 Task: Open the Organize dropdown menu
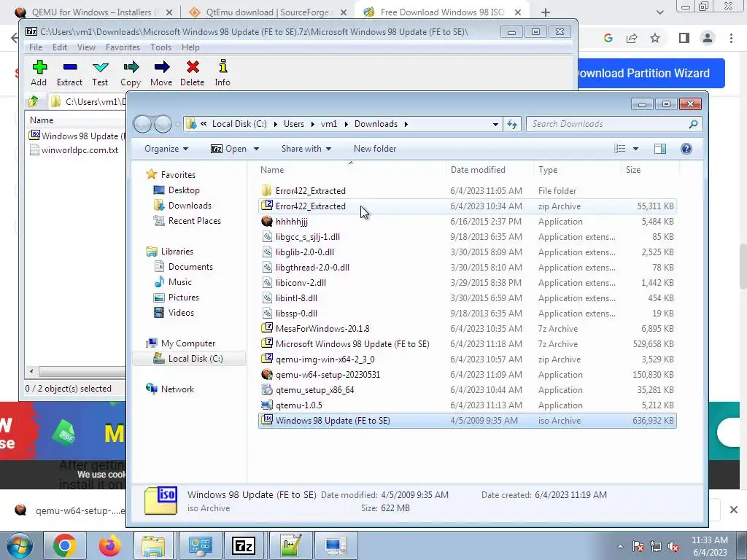coord(166,149)
